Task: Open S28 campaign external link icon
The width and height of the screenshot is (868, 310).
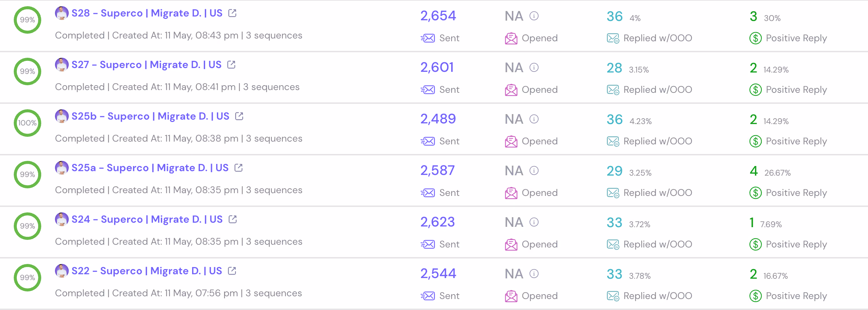Action: click(x=233, y=13)
